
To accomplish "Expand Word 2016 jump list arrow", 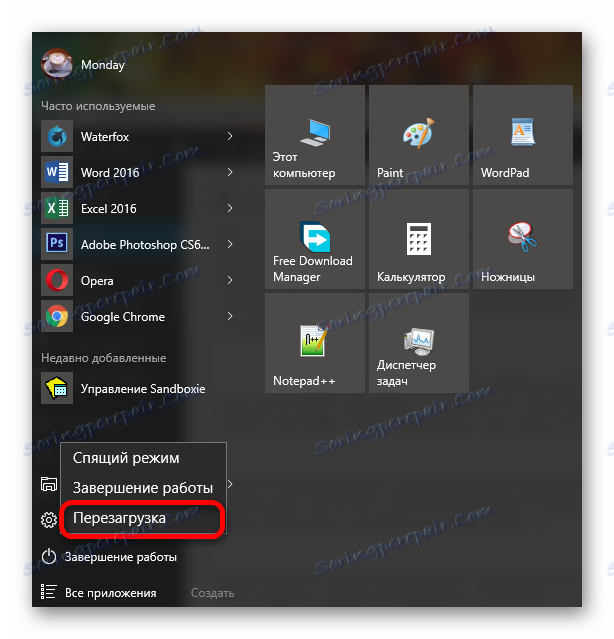I will [x=230, y=172].
